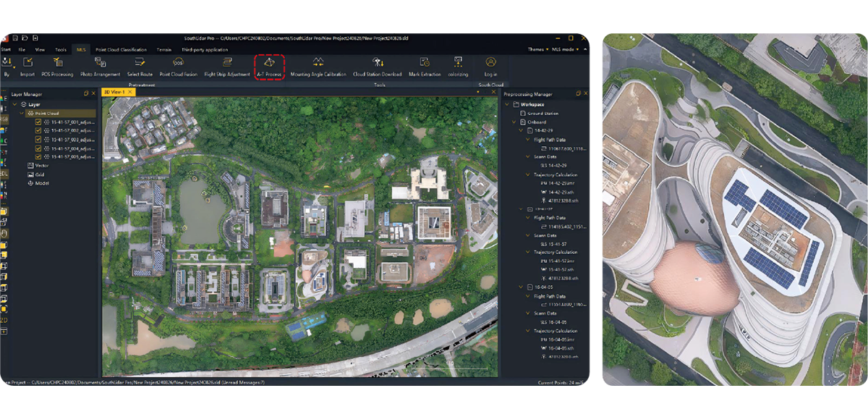Viewport: 868px width, 417px height.
Task: Click the A-T Process tool
Action: [269, 66]
